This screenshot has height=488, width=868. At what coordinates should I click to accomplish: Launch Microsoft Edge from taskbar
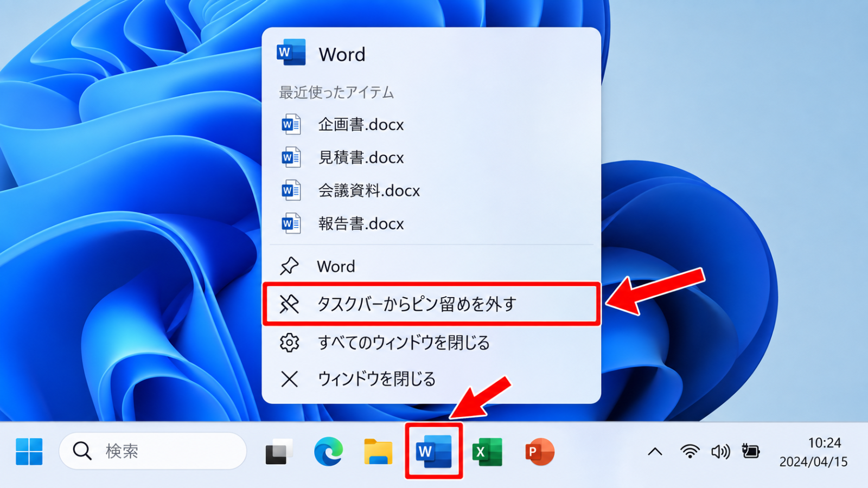(328, 451)
